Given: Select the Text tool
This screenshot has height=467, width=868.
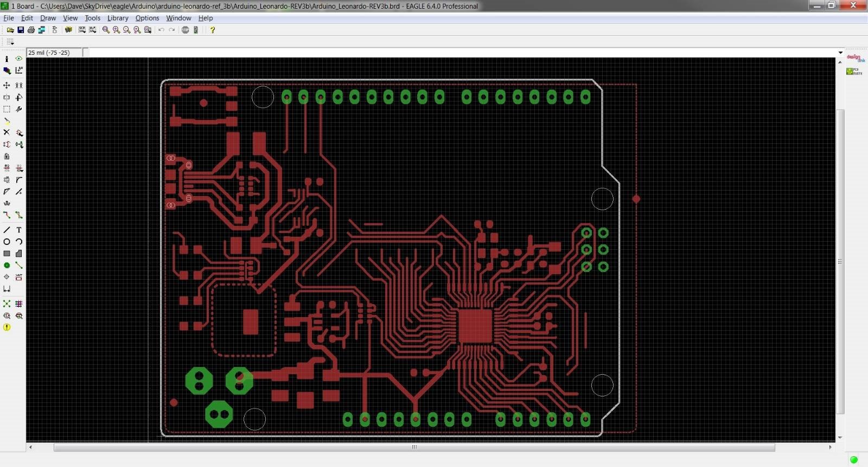Looking at the screenshot, I should pos(19,230).
